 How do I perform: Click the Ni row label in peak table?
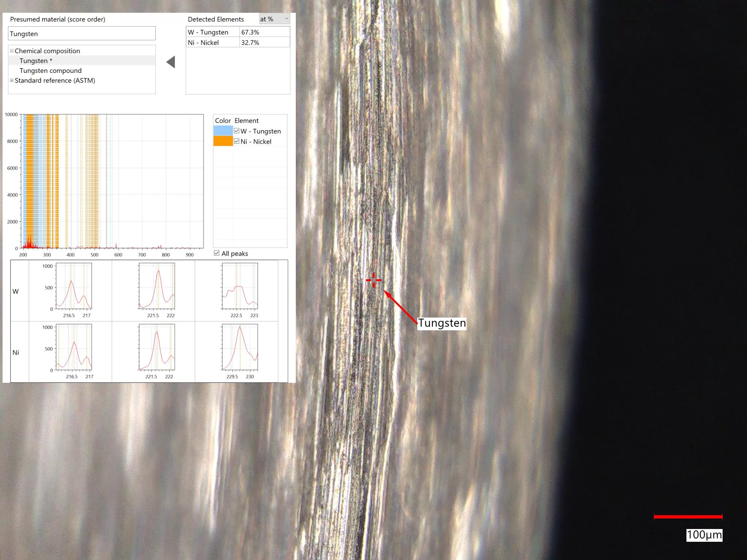(x=16, y=353)
